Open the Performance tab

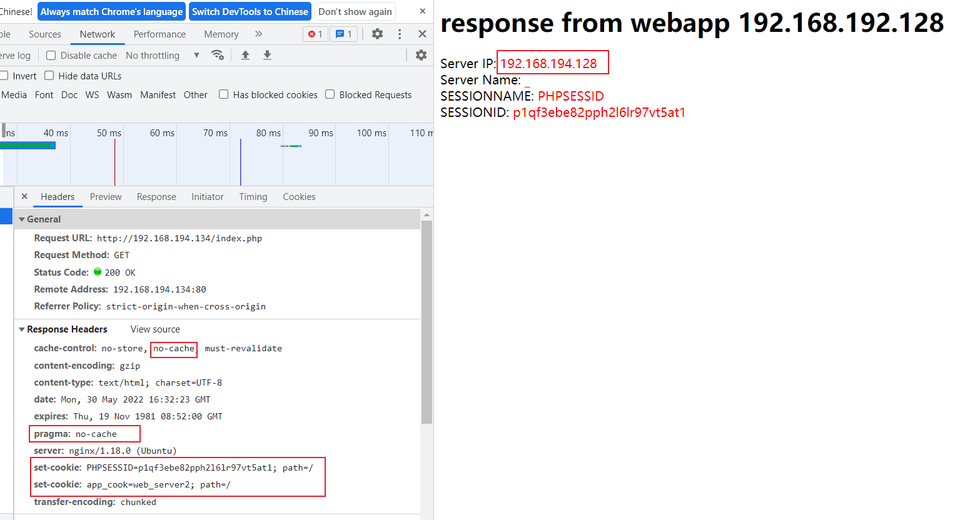[x=159, y=34]
